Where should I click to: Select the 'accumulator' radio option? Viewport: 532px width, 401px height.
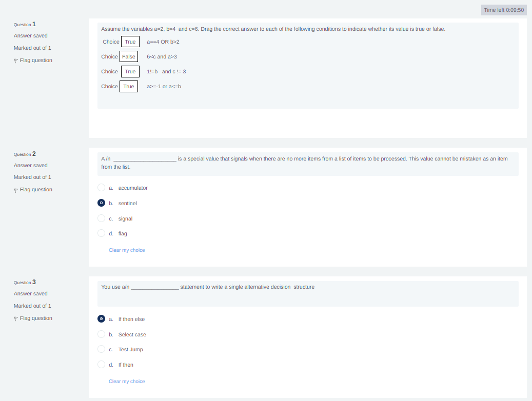101,188
